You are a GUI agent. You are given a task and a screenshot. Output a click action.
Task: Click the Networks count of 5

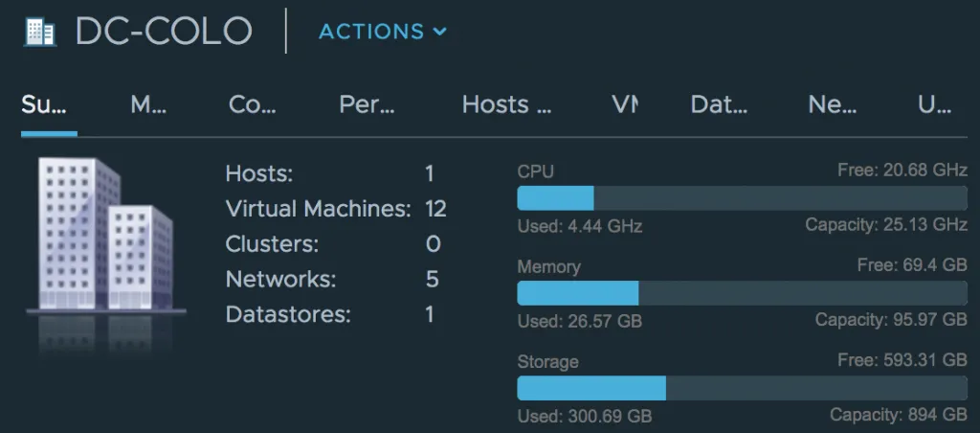pyautogui.click(x=432, y=279)
